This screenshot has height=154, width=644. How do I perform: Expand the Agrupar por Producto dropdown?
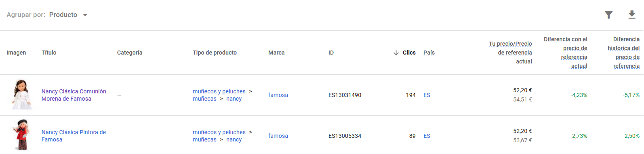click(x=68, y=15)
